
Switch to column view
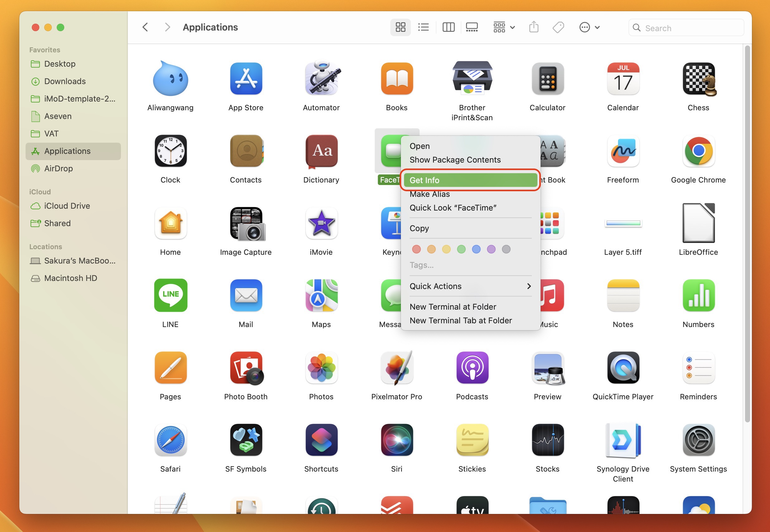(x=448, y=27)
